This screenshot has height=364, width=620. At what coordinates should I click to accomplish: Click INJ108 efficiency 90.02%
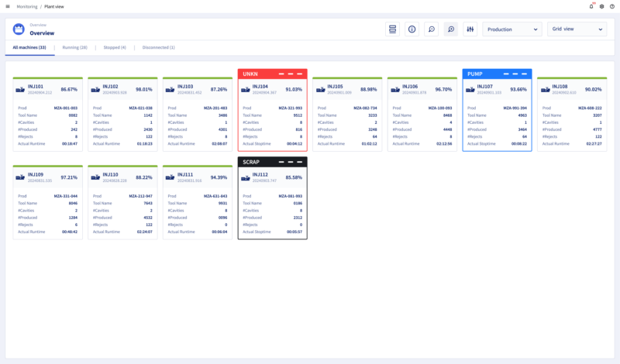(594, 90)
